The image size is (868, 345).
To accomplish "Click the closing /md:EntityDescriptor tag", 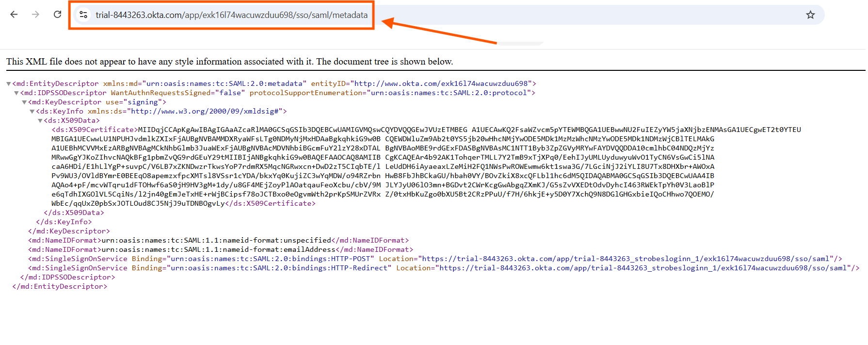I will pos(60,286).
